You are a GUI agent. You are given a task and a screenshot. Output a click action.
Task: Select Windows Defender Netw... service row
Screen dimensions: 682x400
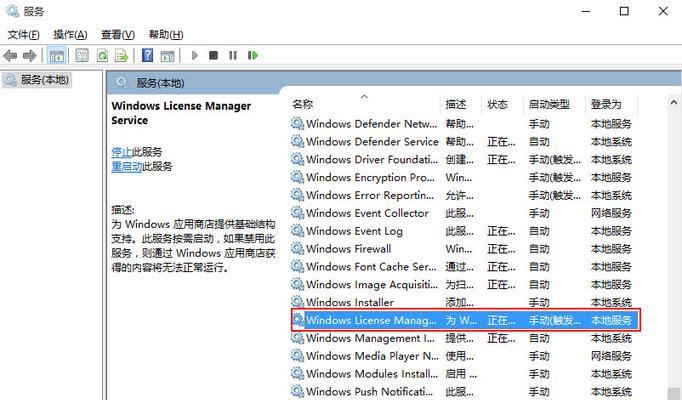click(x=463, y=124)
